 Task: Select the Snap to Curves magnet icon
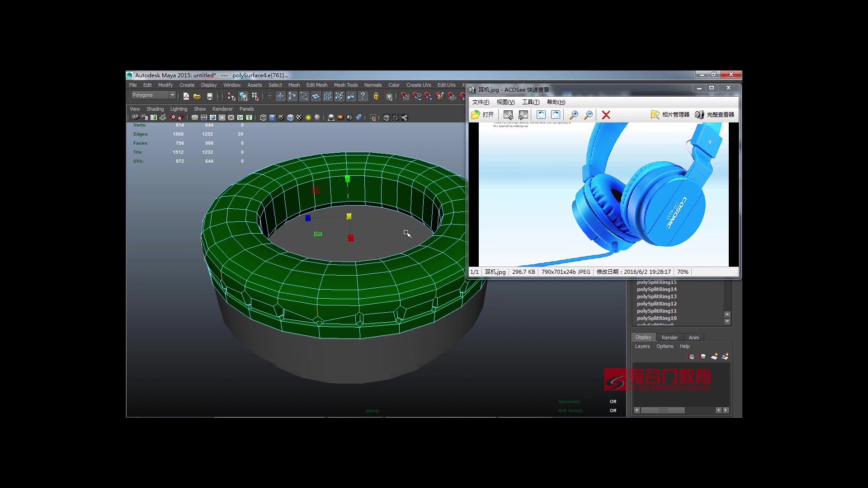coord(416,96)
